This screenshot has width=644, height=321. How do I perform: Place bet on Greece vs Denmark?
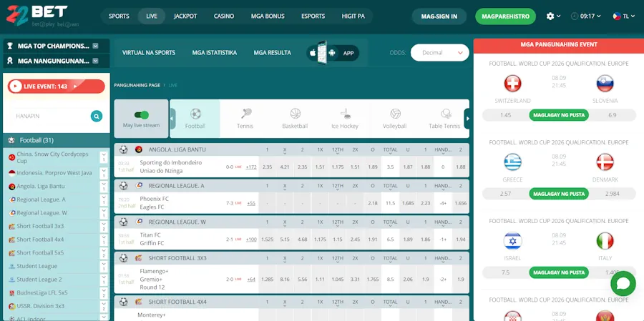point(559,194)
